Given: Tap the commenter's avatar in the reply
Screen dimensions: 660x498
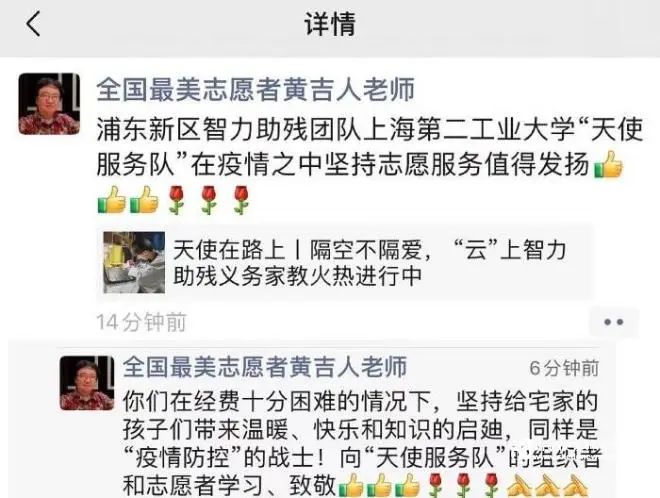Looking at the screenshot, I should 87,383.
